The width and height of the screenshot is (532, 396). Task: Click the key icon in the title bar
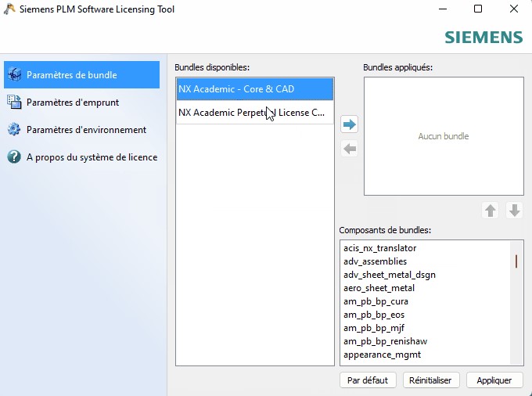click(x=9, y=9)
